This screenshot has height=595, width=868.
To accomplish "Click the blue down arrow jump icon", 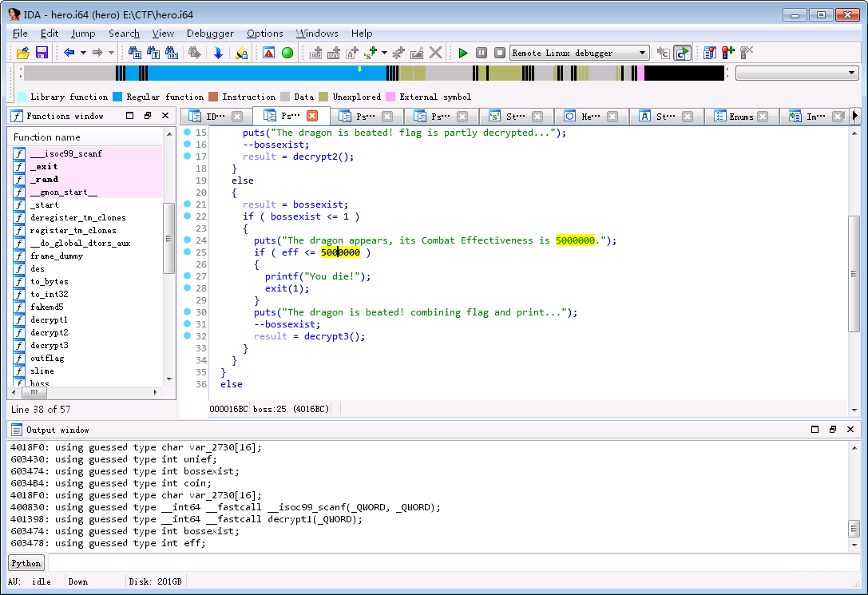I will (217, 53).
